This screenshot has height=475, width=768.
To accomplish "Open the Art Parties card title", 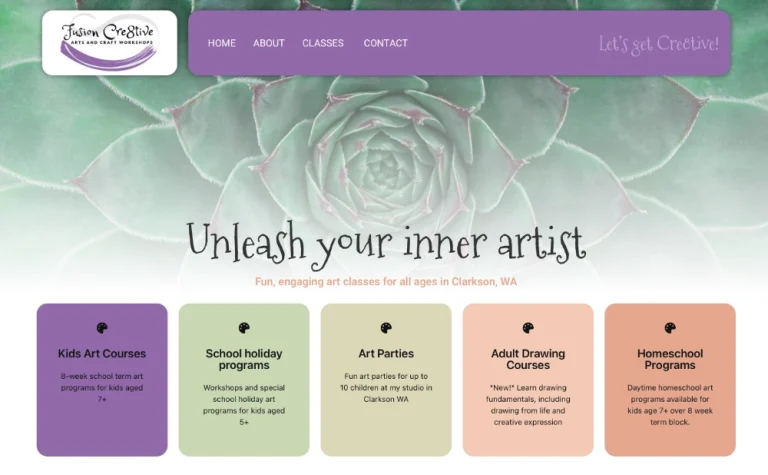I will [x=386, y=354].
